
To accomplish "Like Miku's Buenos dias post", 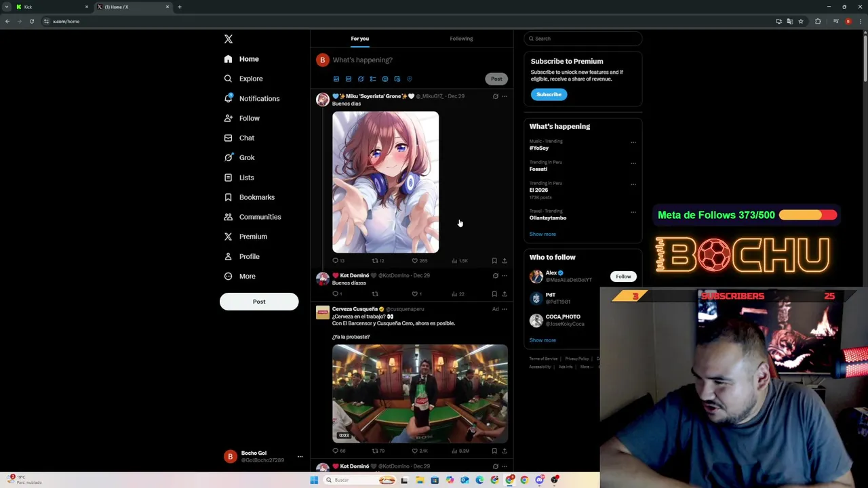I will [419, 260].
